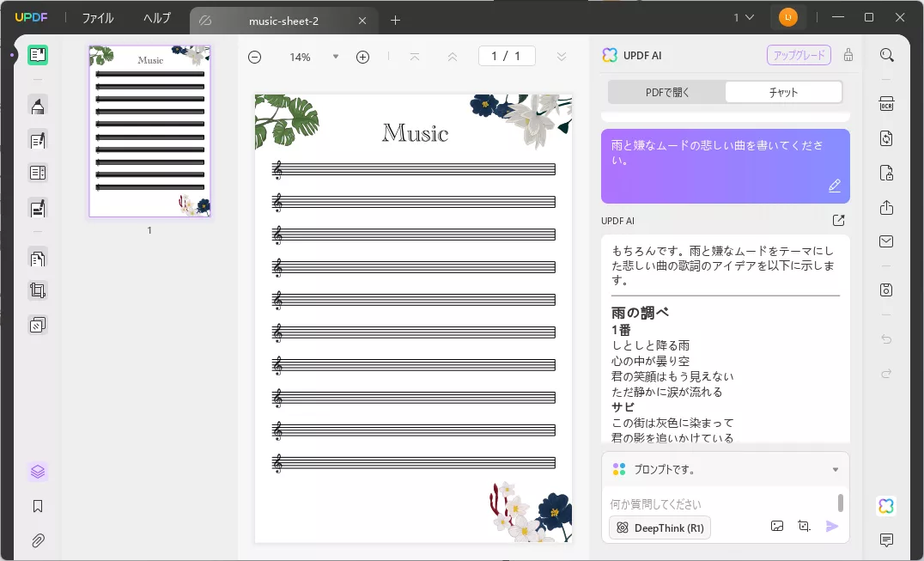Edit the sent prompt with pencil icon

click(x=835, y=186)
